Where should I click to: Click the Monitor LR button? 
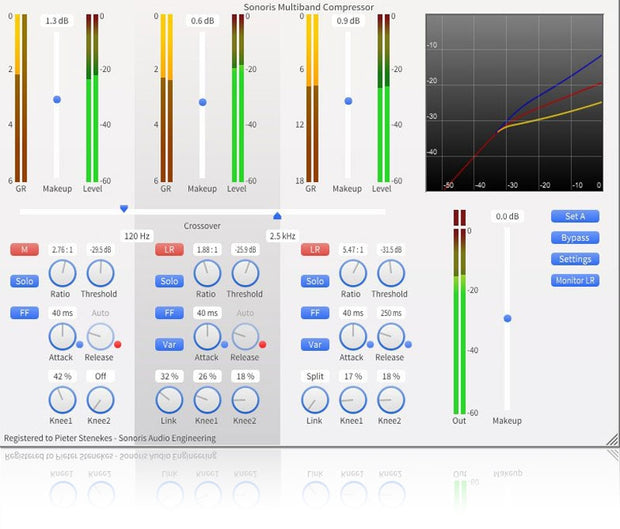coord(575,280)
